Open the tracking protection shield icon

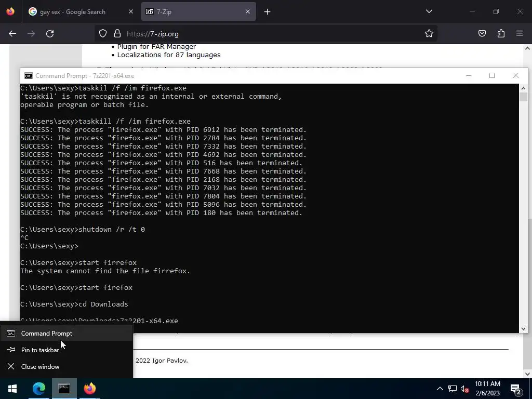click(x=103, y=34)
